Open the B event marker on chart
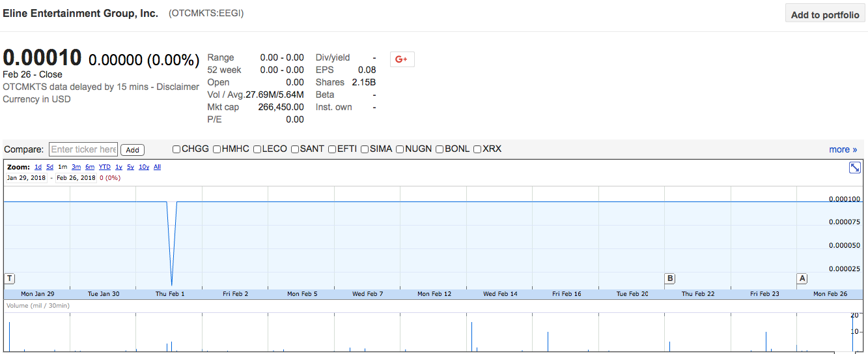This screenshot has width=868, height=354. tap(670, 278)
